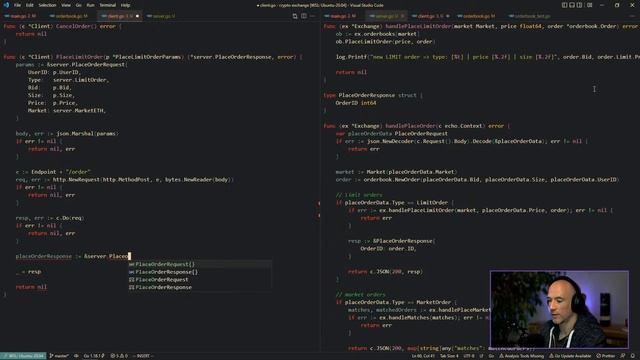The image size is (640, 360).
Task: Open the Edit menu
Action: pyautogui.click(x=30, y=5)
